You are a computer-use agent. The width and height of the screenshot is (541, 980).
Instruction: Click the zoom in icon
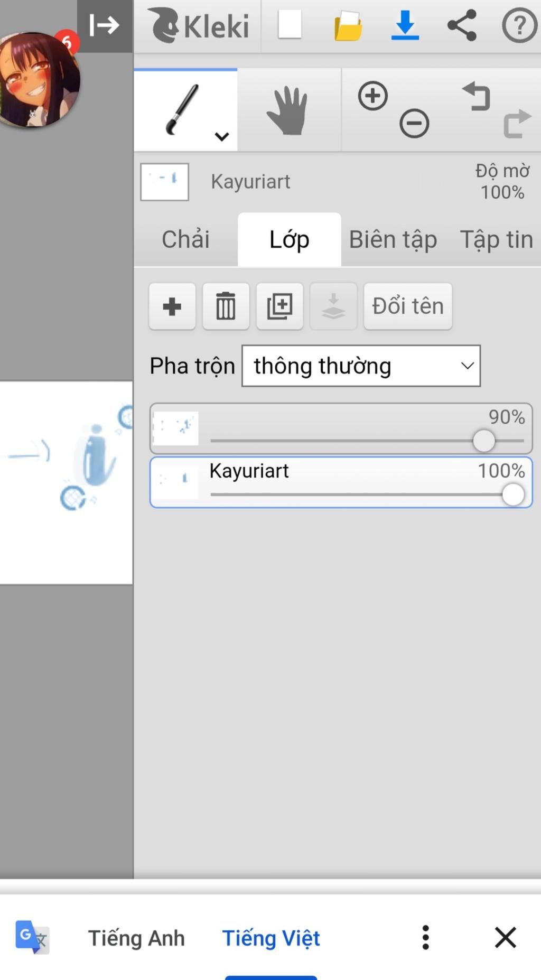pyautogui.click(x=373, y=96)
